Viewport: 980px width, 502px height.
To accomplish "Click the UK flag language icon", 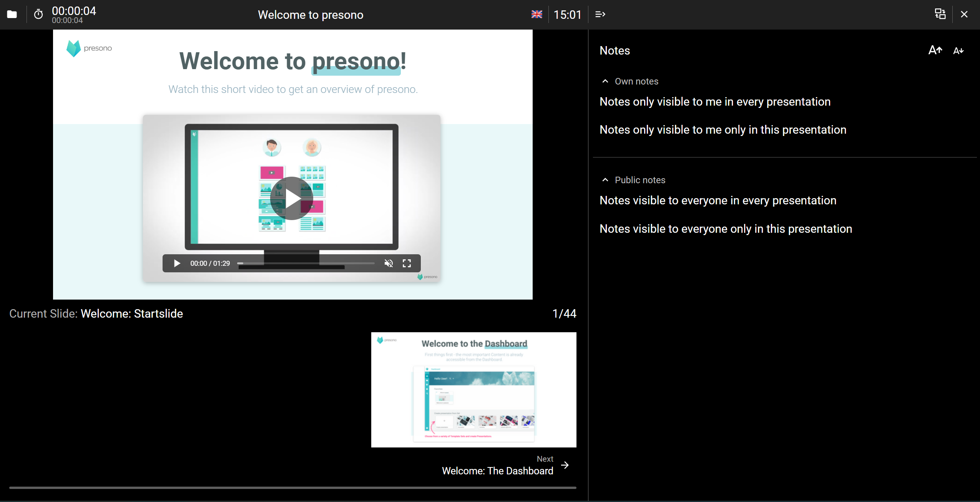I will (537, 15).
